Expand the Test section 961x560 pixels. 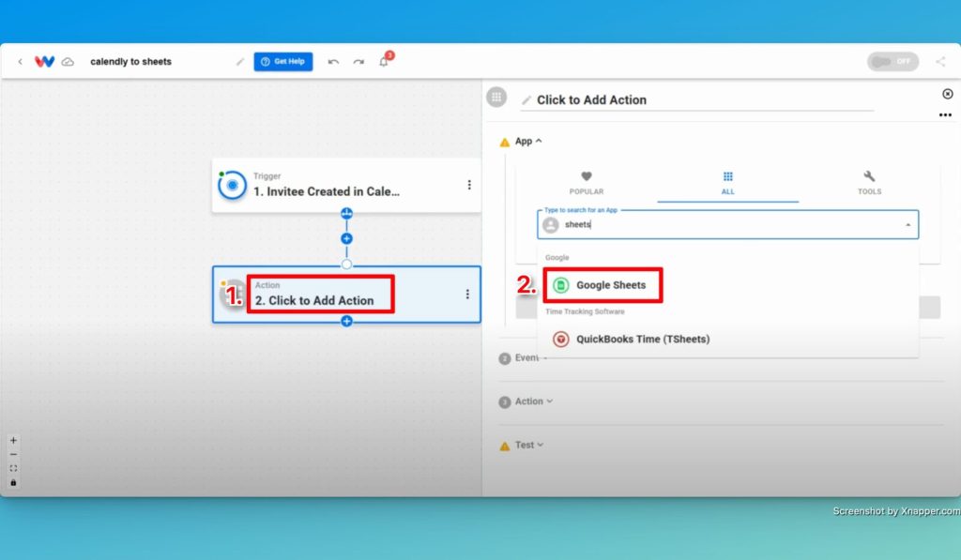[529, 445]
